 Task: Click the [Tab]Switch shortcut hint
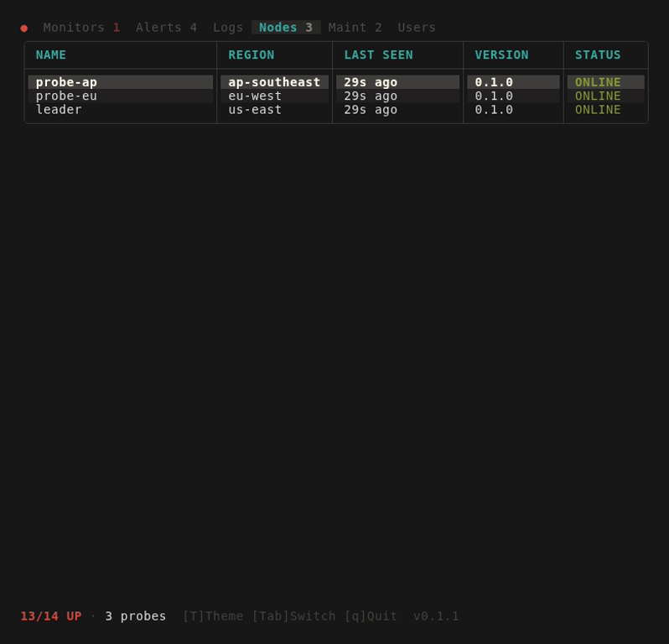pyautogui.click(x=293, y=615)
